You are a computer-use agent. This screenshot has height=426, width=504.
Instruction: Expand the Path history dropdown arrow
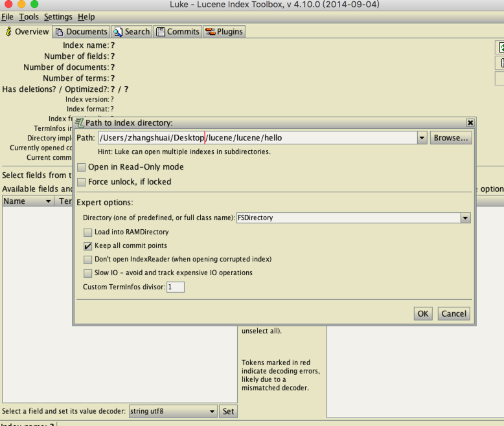pos(422,138)
